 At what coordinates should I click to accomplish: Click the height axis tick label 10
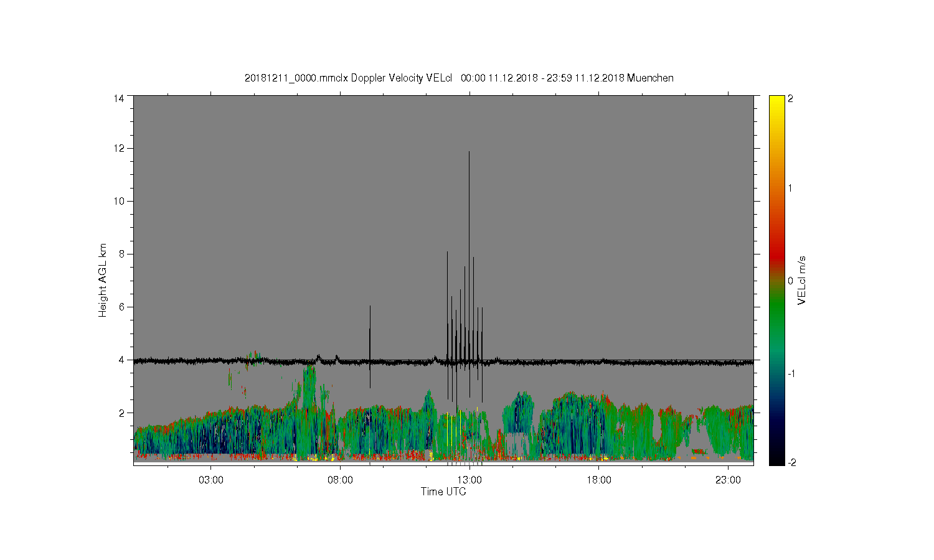click(119, 202)
